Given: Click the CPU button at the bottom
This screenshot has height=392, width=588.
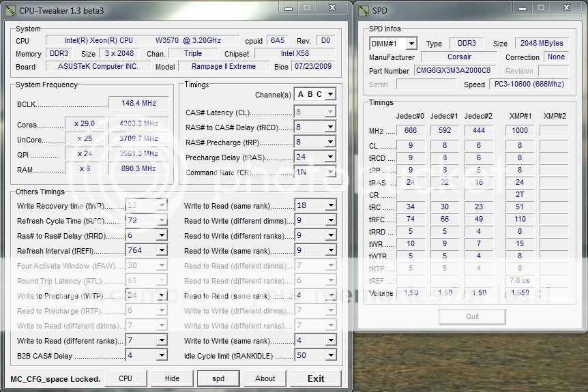Looking at the screenshot, I should tap(126, 378).
